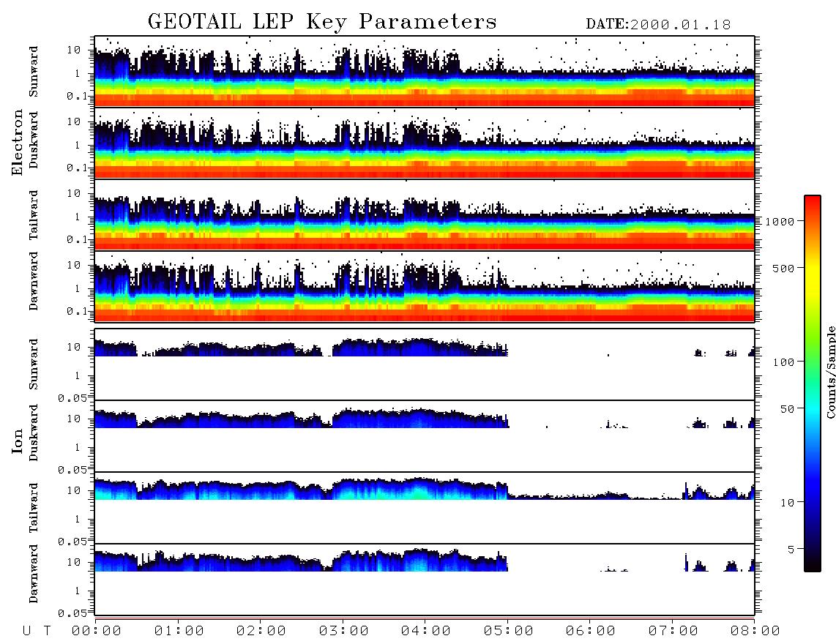Click the Counts/Sample colorbar title
Viewport: 836px width, 644px height.
click(x=831, y=372)
